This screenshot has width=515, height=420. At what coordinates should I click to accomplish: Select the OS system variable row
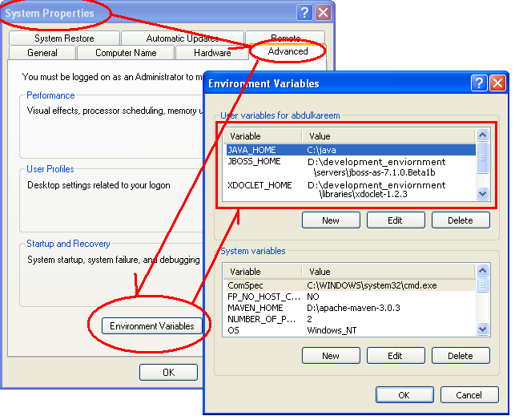350,330
